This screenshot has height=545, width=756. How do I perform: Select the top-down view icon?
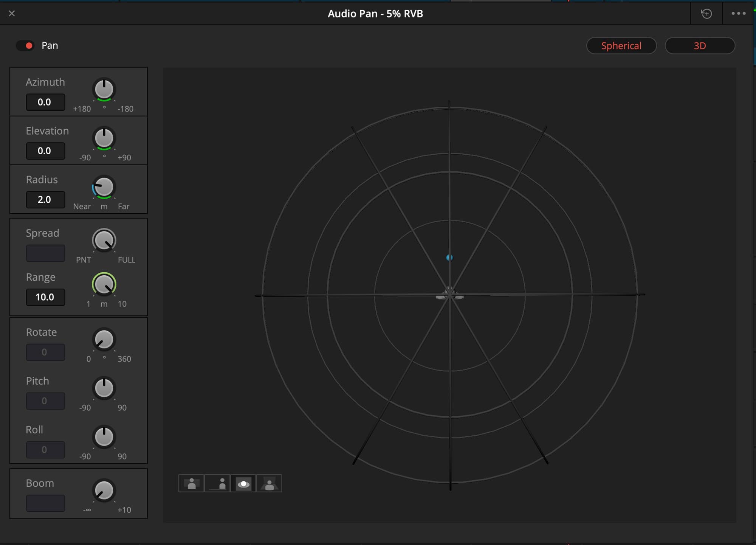tap(243, 483)
